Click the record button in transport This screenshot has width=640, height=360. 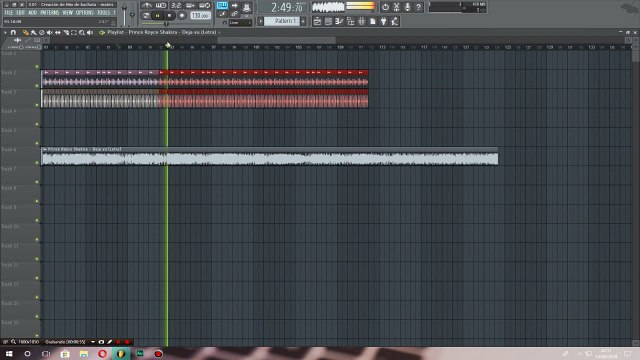pos(182,16)
